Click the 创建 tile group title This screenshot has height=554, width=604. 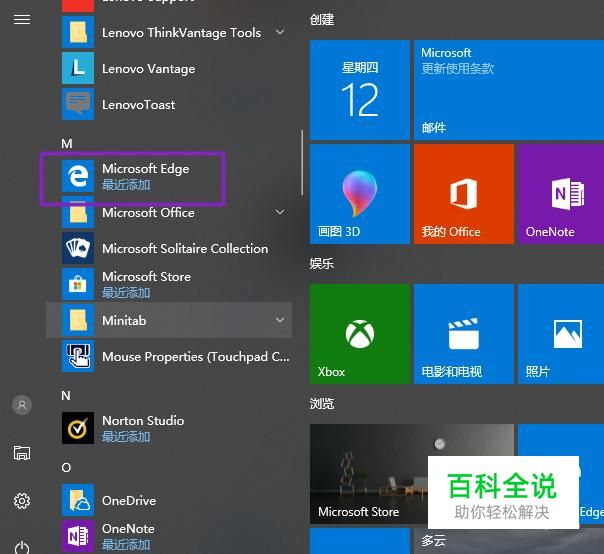[322, 20]
